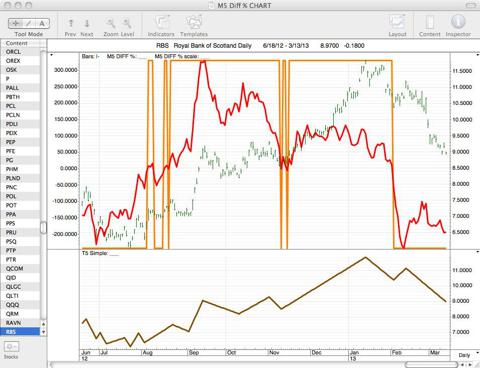Screen dimensions: 480x368
Task: Select QQQ in the stock list
Action: [20, 305]
